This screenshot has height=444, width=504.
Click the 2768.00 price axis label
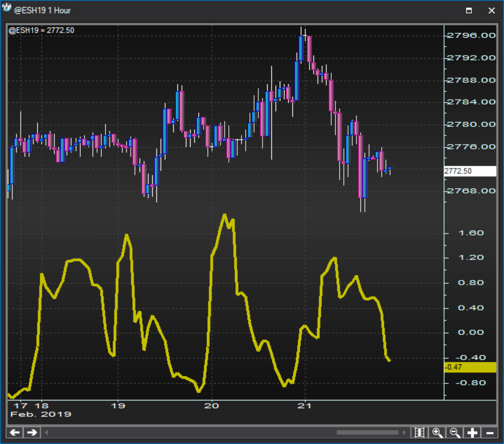click(x=471, y=191)
